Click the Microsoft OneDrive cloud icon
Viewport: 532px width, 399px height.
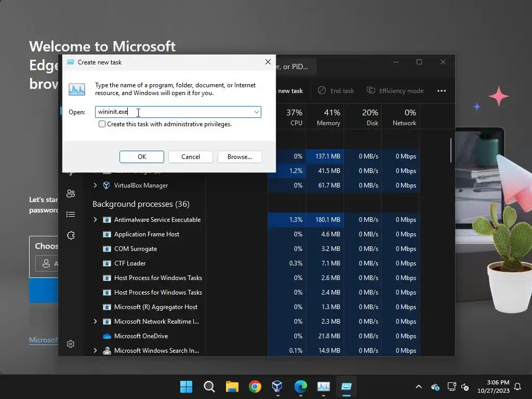click(x=107, y=336)
